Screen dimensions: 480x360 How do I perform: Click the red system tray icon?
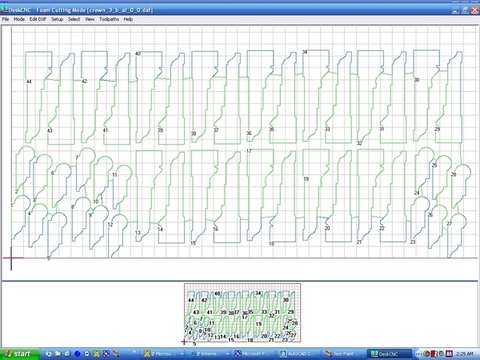pos(434,354)
